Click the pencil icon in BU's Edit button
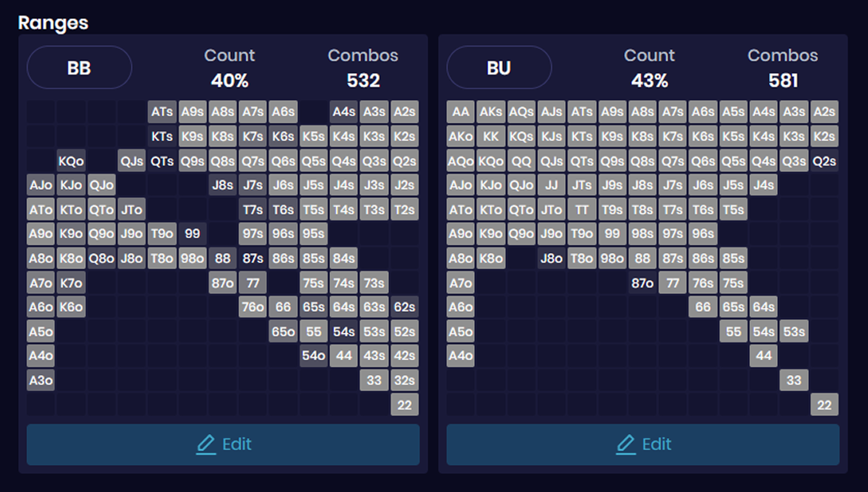Image resolution: width=868 pixels, height=492 pixels. click(626, 445)
